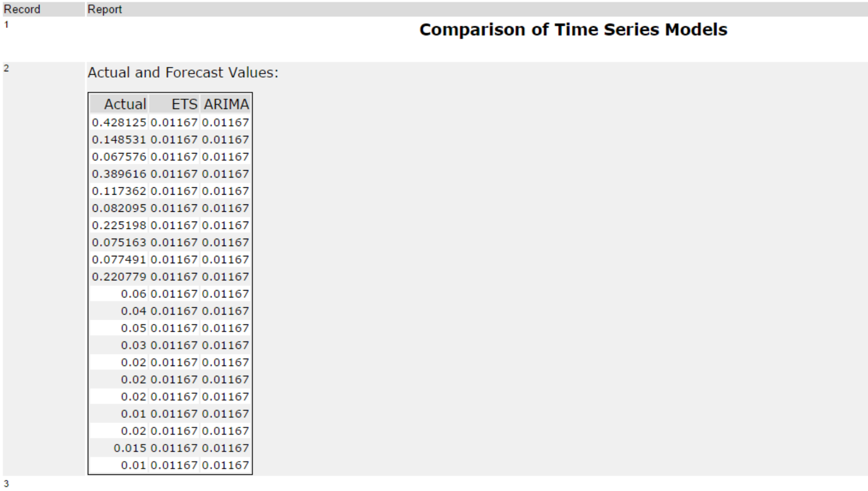Click the Report column header
This screenshot has width=868, height=491.
tap(104, 9)
